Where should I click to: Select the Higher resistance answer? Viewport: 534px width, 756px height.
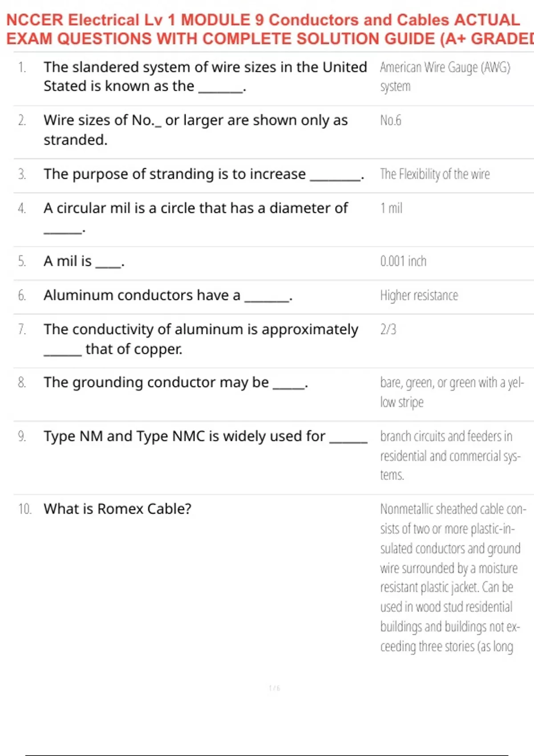419,296
